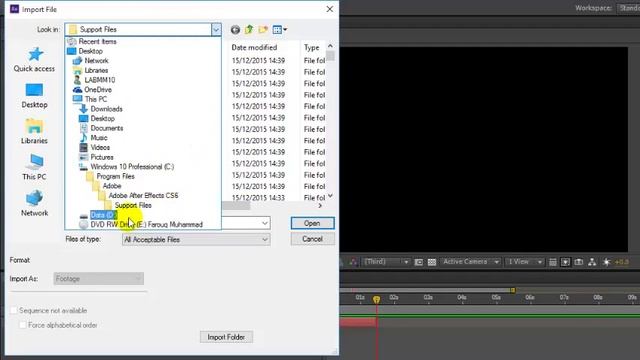Viewport: 640px width, 360px height.
Task: Click file list scroll down arrow
Action: click(330, 196)
